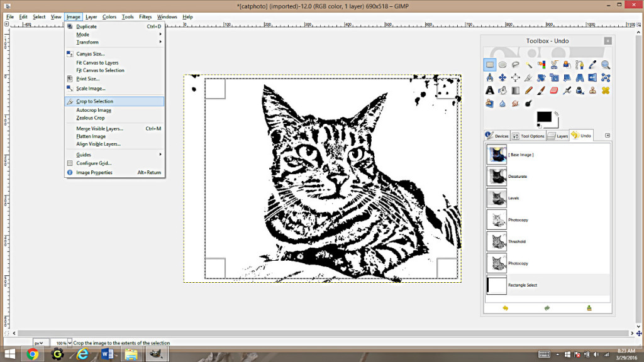Select the Fuzzy Select tool
This screenshot has width=644, height=362.
click(x=528, y=65)
